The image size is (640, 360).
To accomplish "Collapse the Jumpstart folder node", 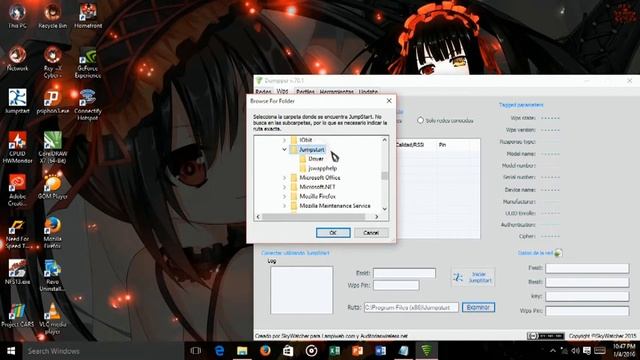I will 284,149.
